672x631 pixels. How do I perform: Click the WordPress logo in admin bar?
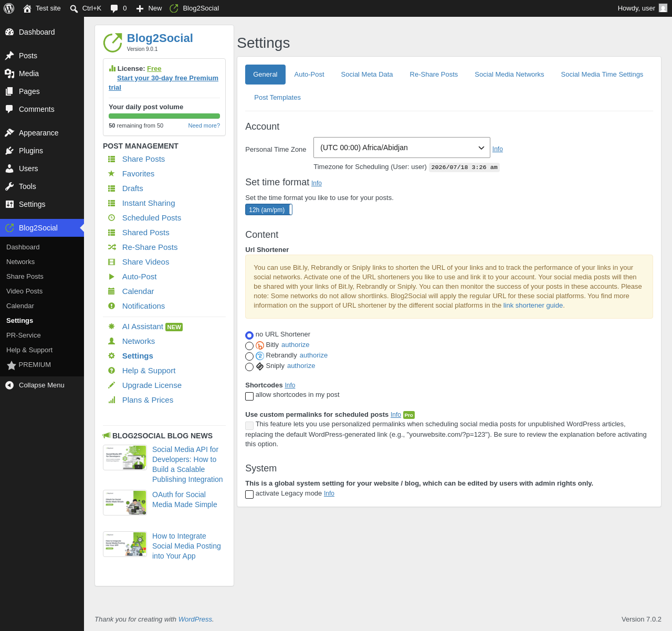click(x=9, y=8)
